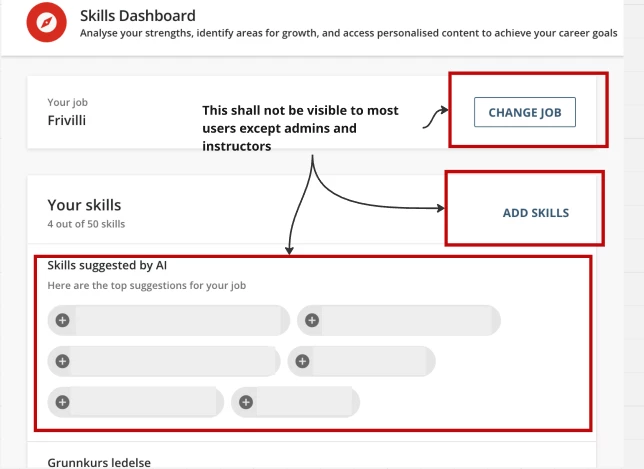Click the Your skills heading
Image resolution: width=644 pixels, height=469 pixels.
click(x=84, y=205)
